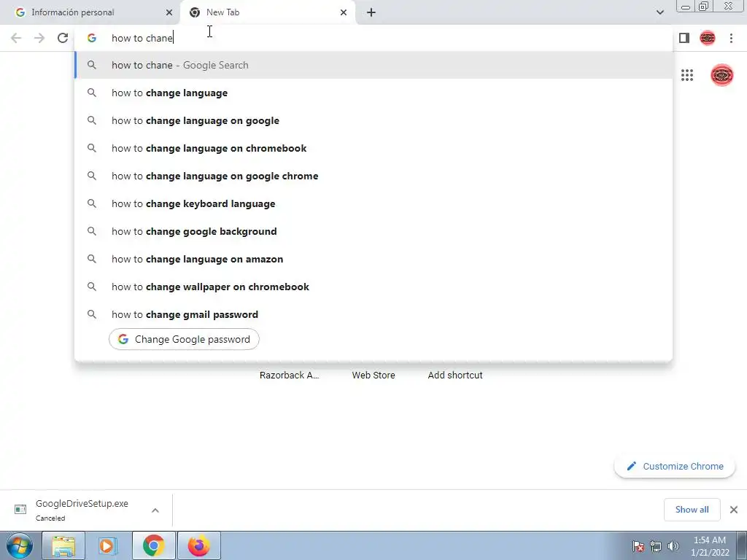
Task: Click the Change Google password chip
Action: [184, 339]
